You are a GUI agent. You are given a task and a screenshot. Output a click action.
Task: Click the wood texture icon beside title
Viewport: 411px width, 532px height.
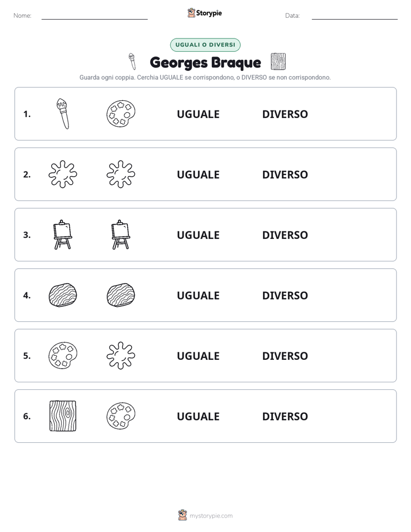click(278, 62)
